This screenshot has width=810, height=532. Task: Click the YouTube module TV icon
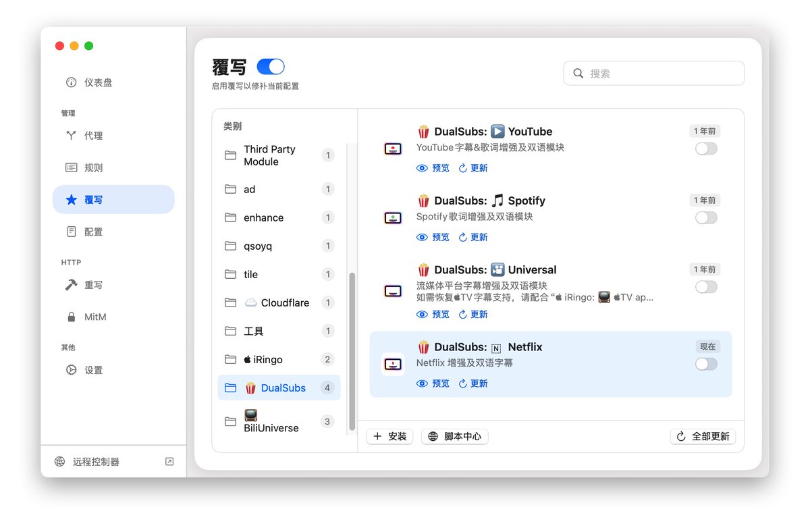pos(393,149)
